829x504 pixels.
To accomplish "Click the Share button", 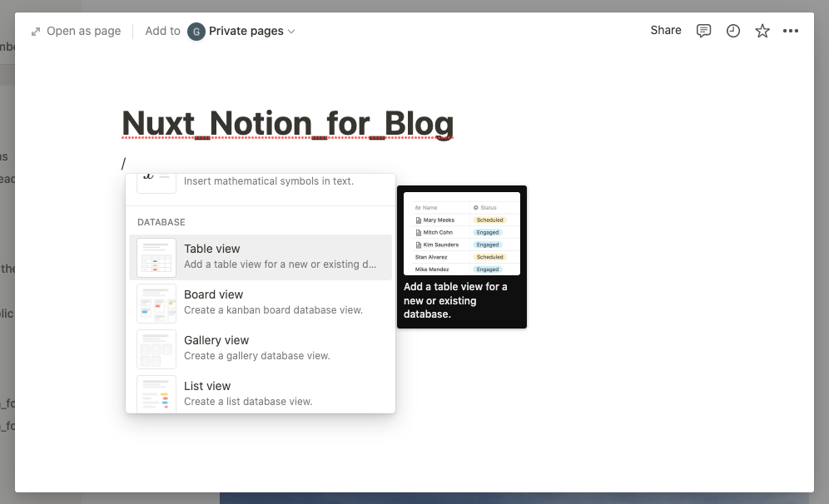I will tap(666, 30).
